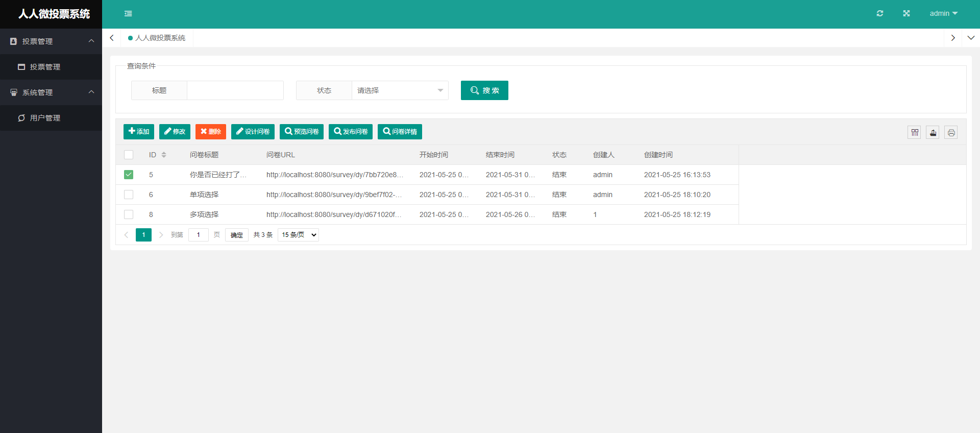This screenshot has height=433, width=980.
Task: Click the previous page arrow in pagination
Action: coord(126,235)
